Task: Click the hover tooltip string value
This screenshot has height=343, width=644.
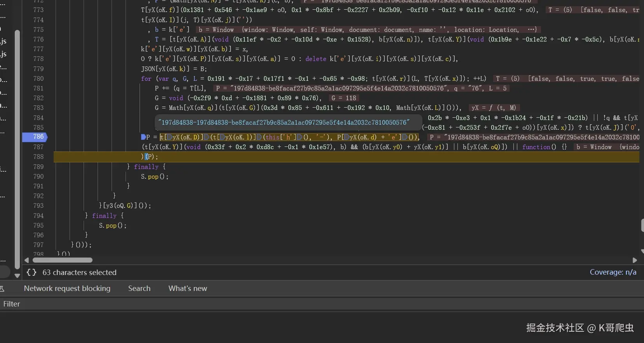Action: click(x=284, y=122)
